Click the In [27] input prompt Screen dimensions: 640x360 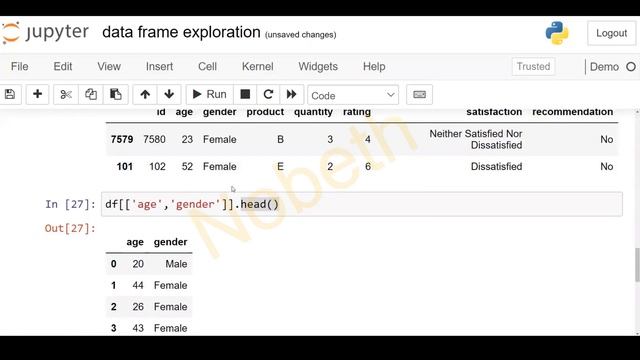pos(70,204)
